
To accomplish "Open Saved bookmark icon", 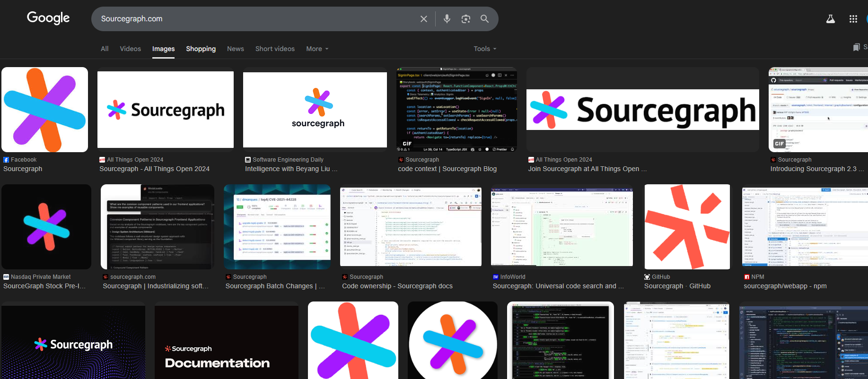I will [x=857, y=47].
